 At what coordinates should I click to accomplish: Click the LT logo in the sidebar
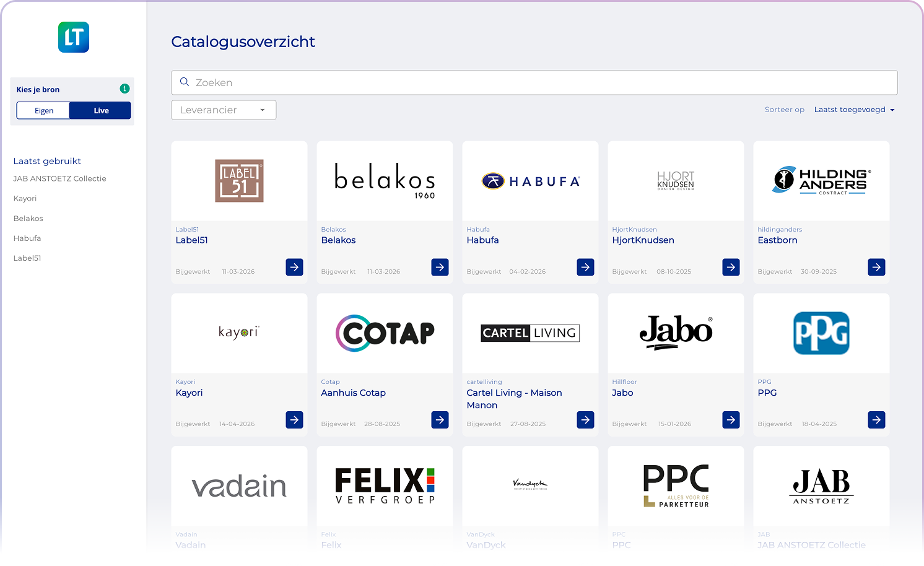73,37
